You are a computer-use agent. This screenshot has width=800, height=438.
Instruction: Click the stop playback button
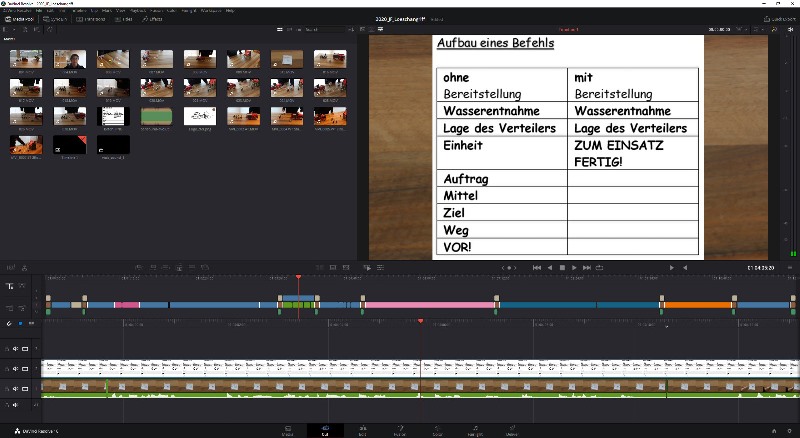point(562,268)
